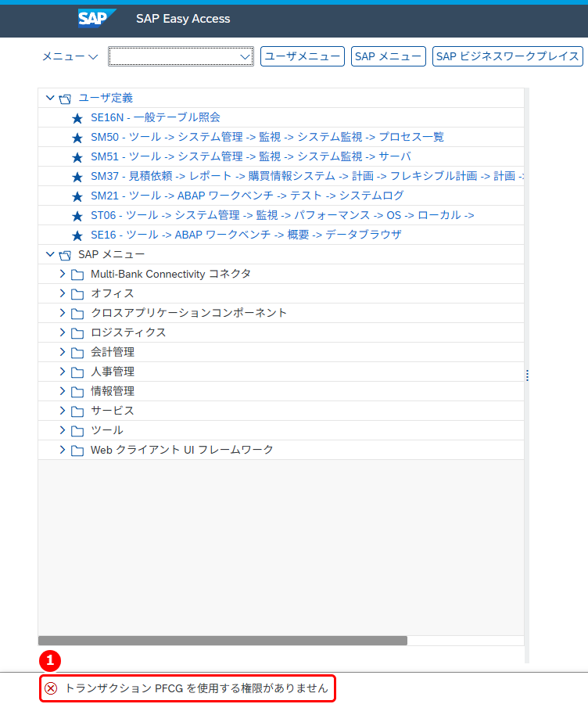Expand the サービス folder chevron
The image size is (588, 704).
[63, 411]
